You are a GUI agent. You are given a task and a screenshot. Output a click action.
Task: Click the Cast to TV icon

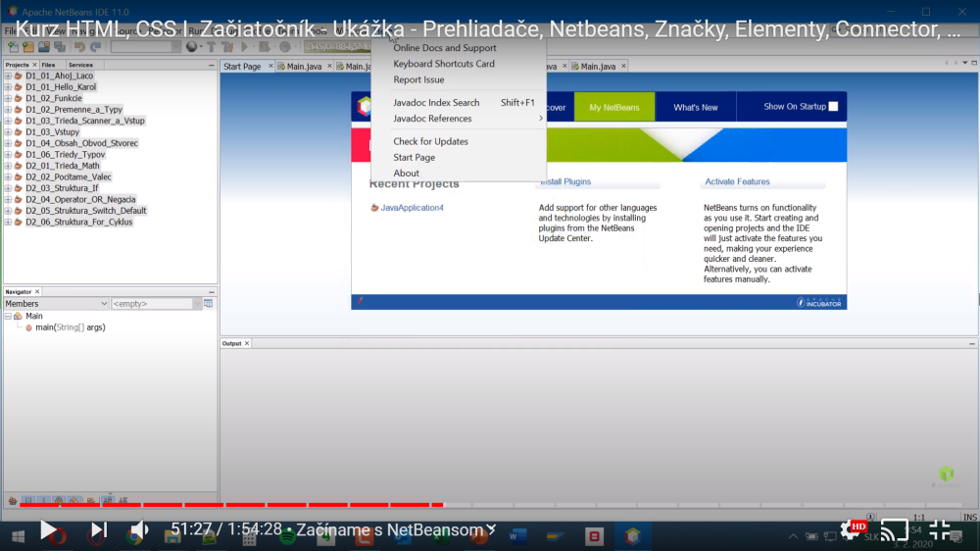tap(894, 530)
